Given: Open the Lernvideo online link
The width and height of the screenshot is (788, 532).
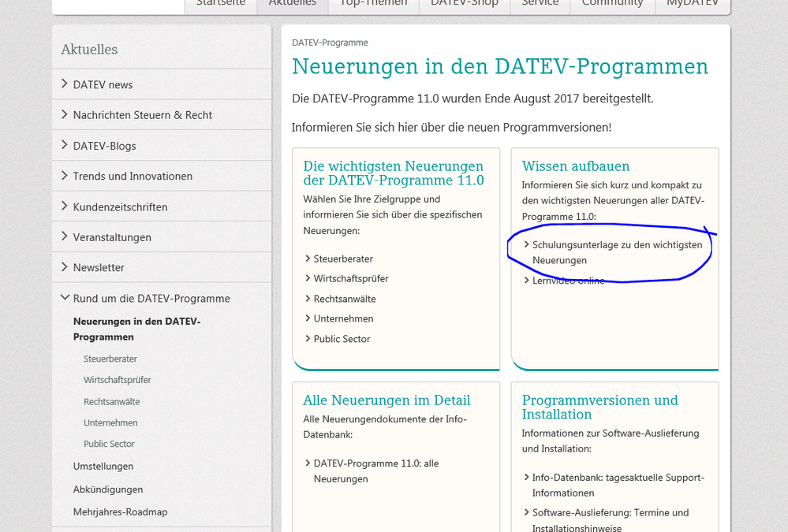Looking at the screenshot, I should pos(568,281).
